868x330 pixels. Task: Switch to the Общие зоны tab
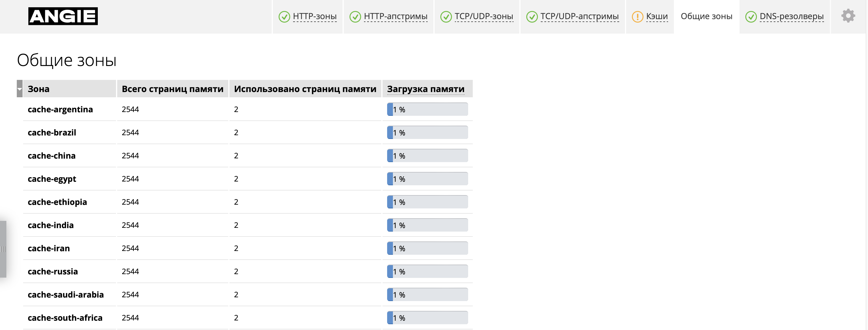[x=706, y=16]
